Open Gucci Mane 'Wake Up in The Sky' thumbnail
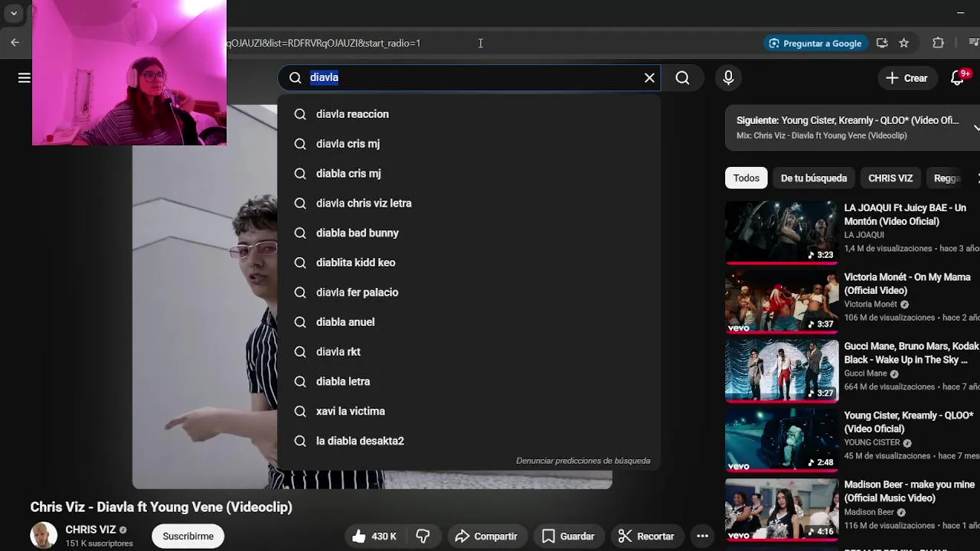Image resolution: width=980 pixels, height=551 pixels. coord(782,371)
